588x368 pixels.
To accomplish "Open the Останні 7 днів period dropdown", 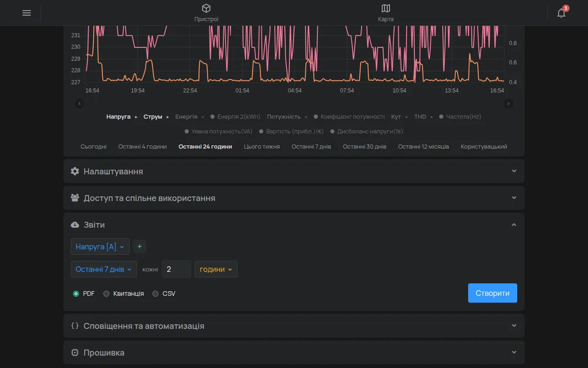I will tap(104, 269).
